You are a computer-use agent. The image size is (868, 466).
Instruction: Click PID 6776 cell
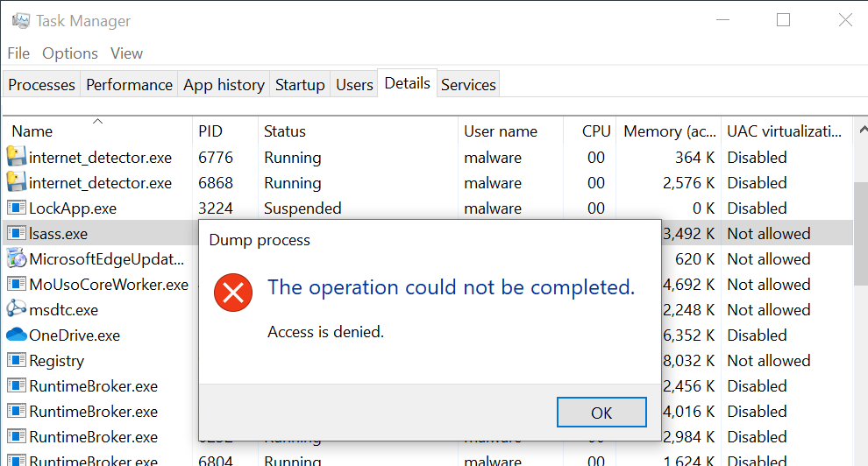pyautogui.click(x=216, y=158)
